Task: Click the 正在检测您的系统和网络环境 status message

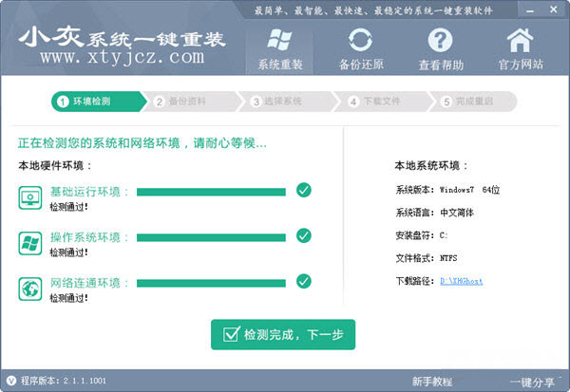Action: coord(142,143)
